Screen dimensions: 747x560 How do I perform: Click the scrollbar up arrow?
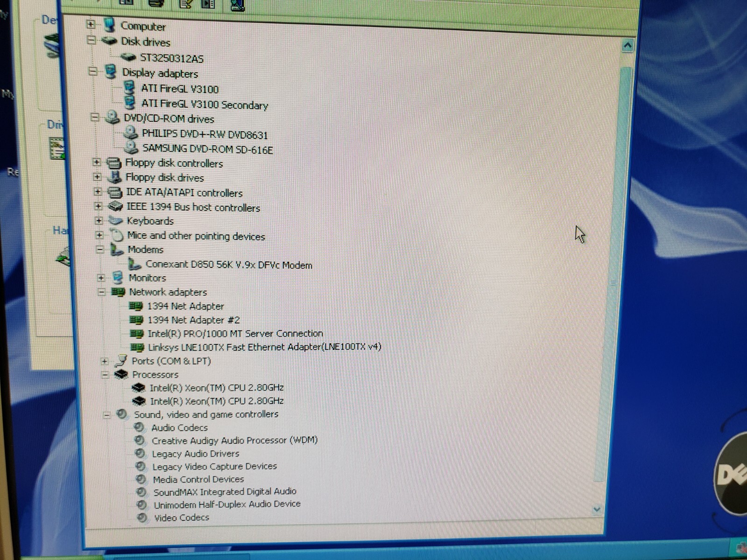click(627, 45)
